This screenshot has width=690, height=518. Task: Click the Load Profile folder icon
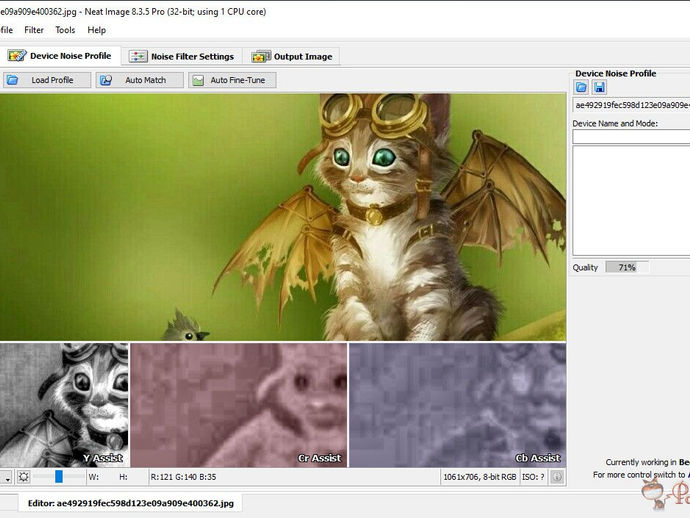(12, 80)
